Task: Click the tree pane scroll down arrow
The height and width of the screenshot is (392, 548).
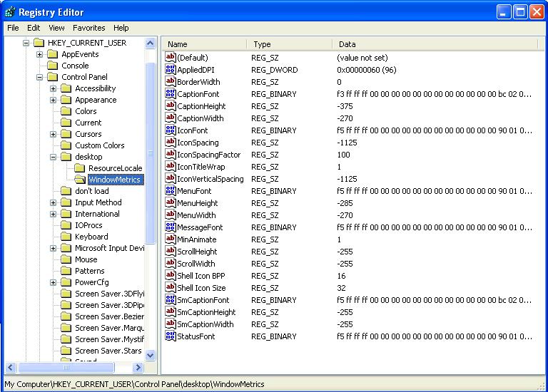Action: 151,356
